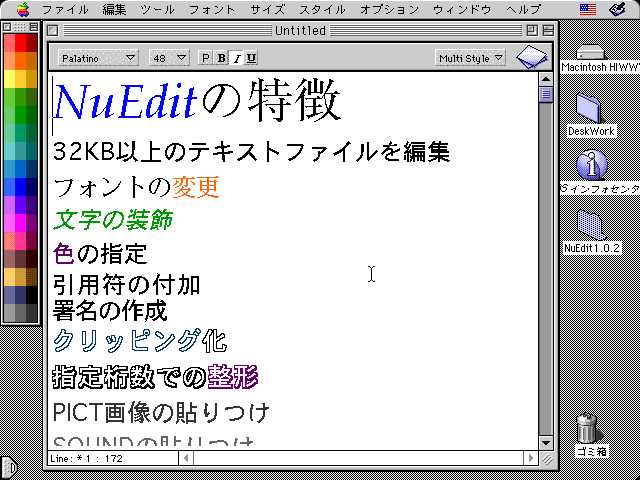
Task: Click the vertical scrollbar thumb
Action: point(546,94)
